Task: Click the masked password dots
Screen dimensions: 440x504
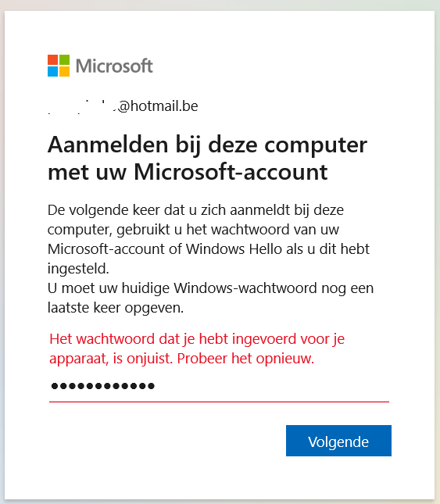Action: coord(103,386)
